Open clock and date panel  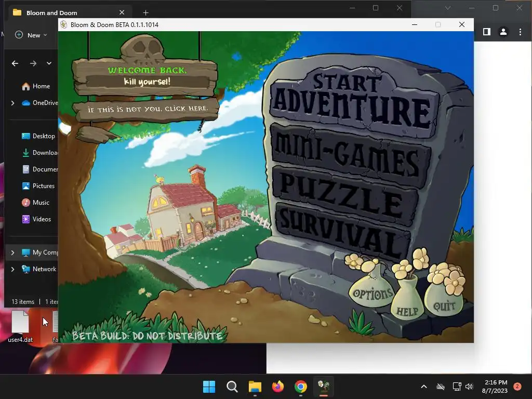pos(495,387)
